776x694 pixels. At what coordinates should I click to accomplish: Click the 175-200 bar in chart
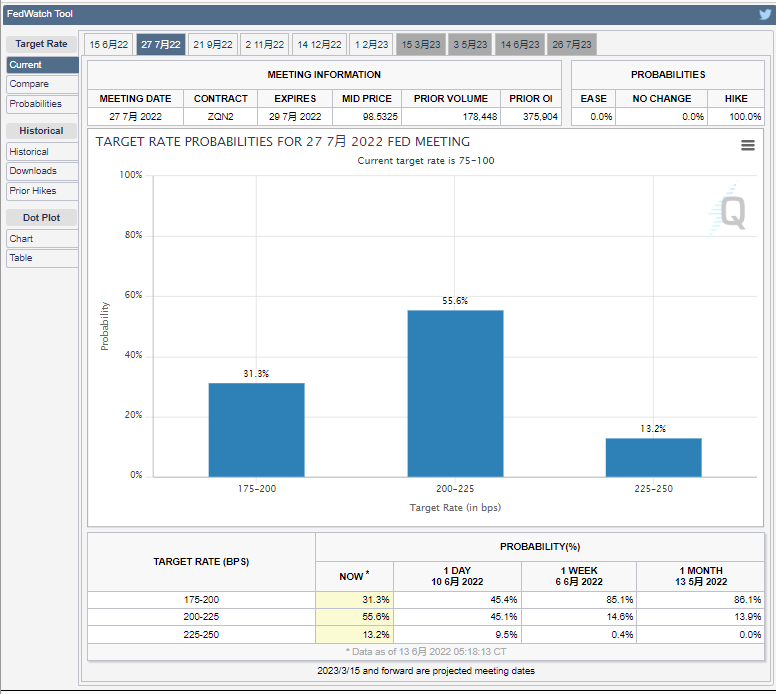[x=256, y=429]
